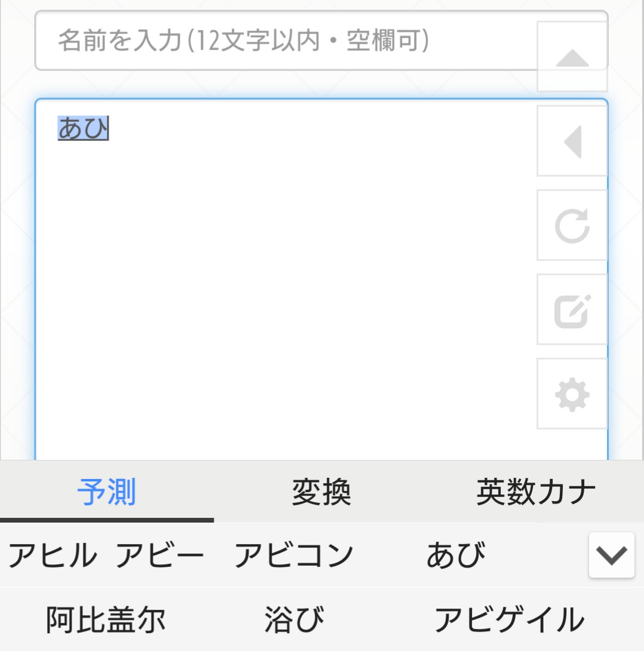
Task: Open settings with the gear icon
Action: pyautogui.click(x=572, y=394)
